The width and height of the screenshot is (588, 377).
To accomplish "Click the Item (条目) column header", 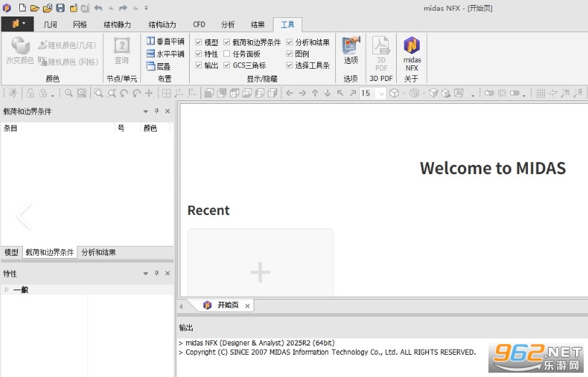I will pos(58,128).
